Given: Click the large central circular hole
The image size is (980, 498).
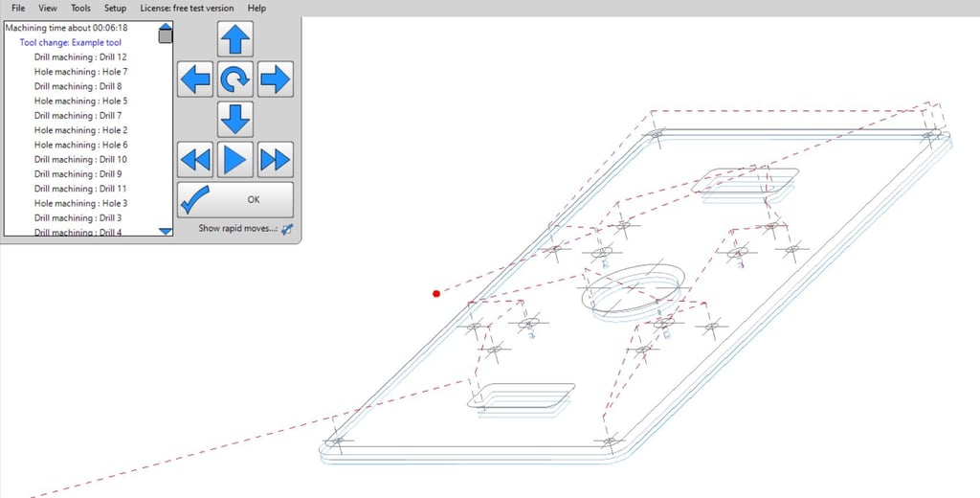Looking at the screenshot, I should point(634,289).
